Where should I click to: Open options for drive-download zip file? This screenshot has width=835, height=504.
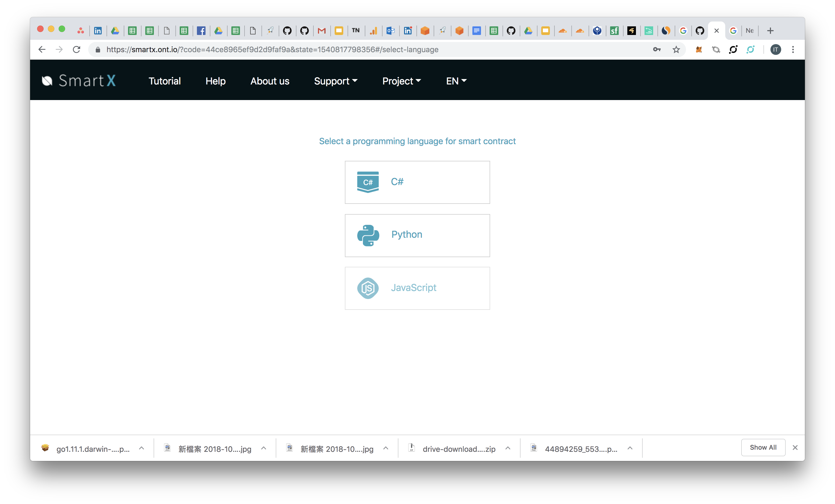click(x=508, y=448)
